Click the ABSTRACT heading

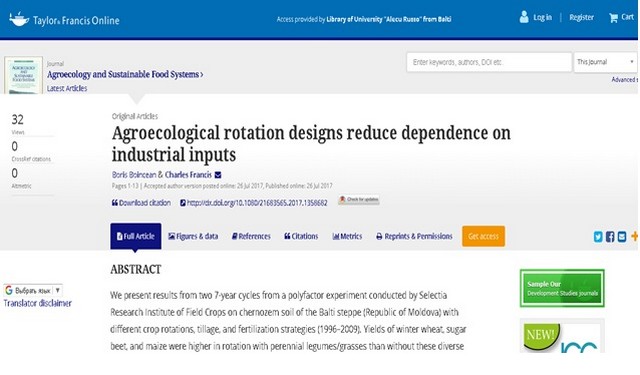[136, 269]
